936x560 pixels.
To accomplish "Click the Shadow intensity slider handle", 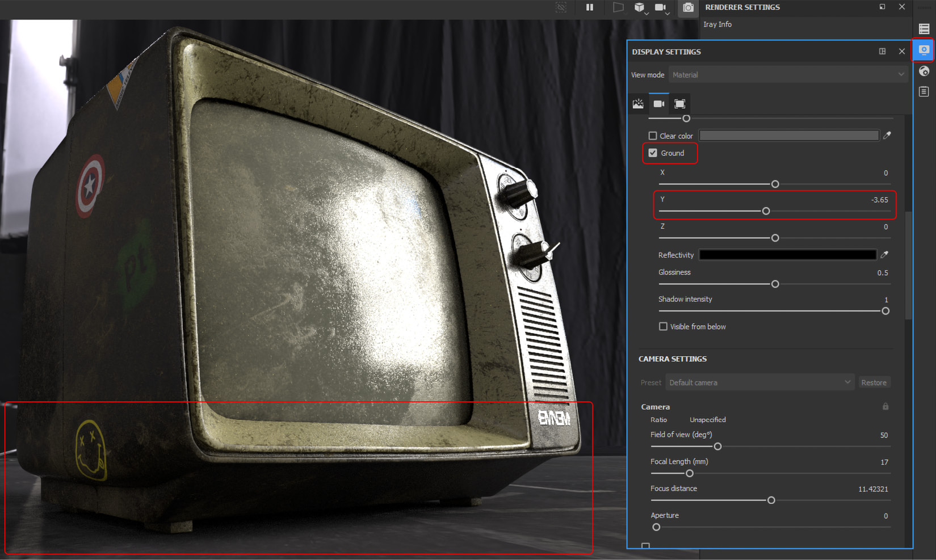I will pos(885,311).
